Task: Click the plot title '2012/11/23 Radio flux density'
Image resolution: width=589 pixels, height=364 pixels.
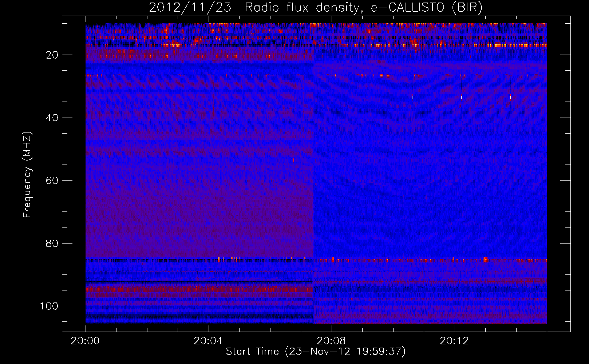Action: [x=316, y=8]
